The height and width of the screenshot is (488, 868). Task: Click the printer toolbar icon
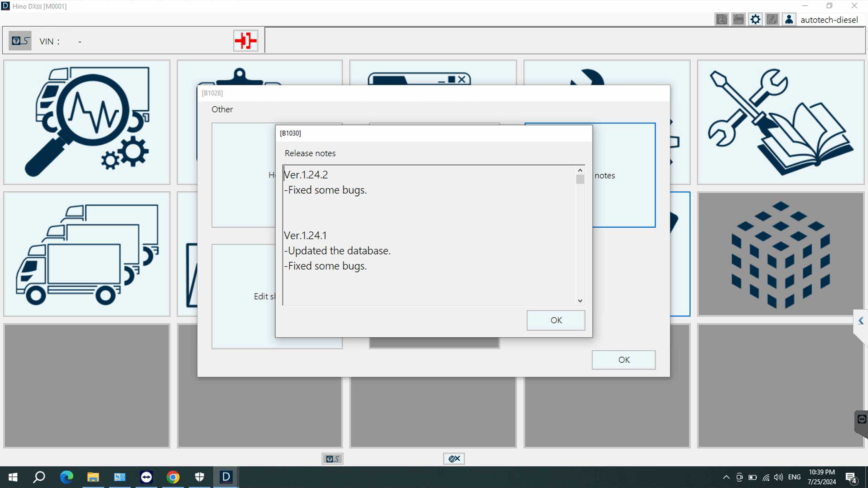point(738,20)
